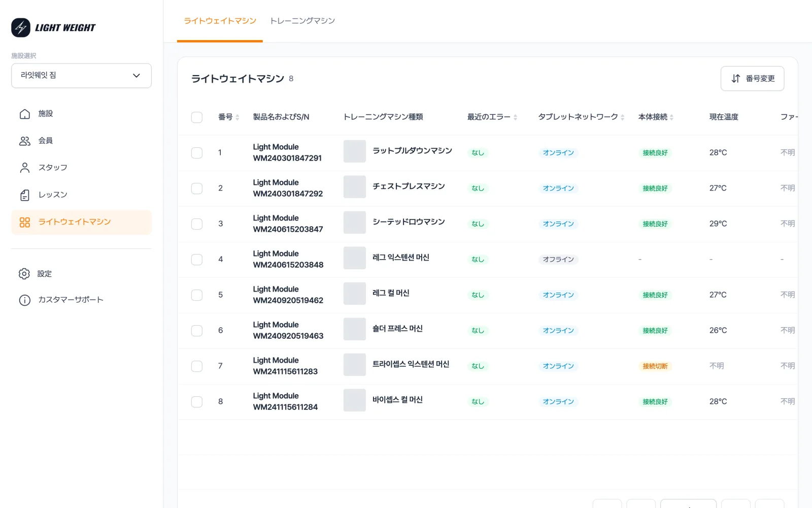Image resolution: width=812 pixels, height=508 pixels.
Task: Click the オンライン badge in row 1
Action: [x=558, y=153]
